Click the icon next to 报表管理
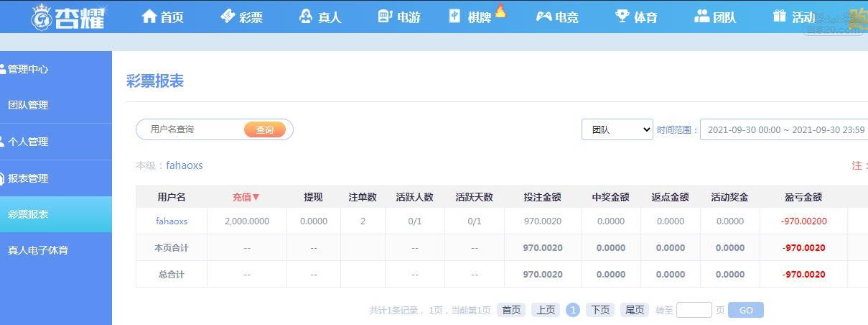 coord(3,178)
